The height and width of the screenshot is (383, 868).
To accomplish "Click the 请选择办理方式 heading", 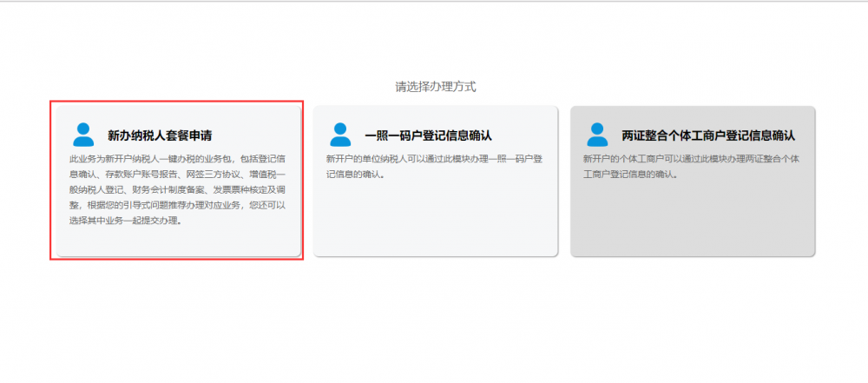I will [x=435, y=87].
